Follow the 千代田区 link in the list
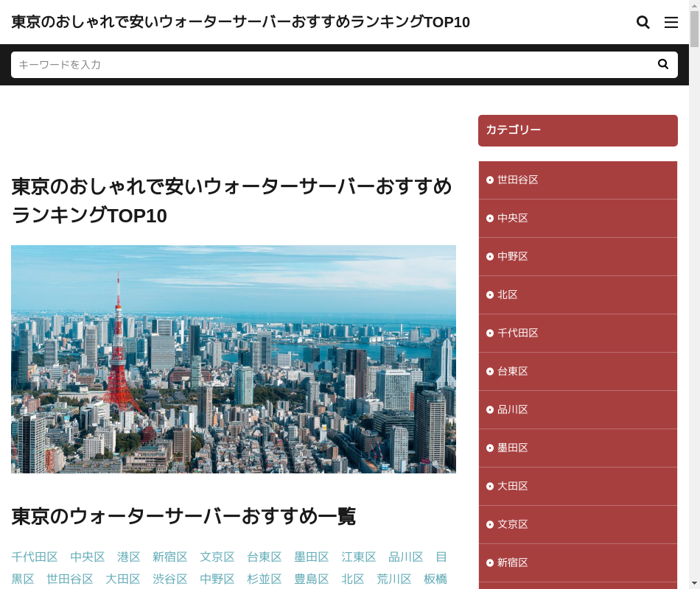 [35, 557]
